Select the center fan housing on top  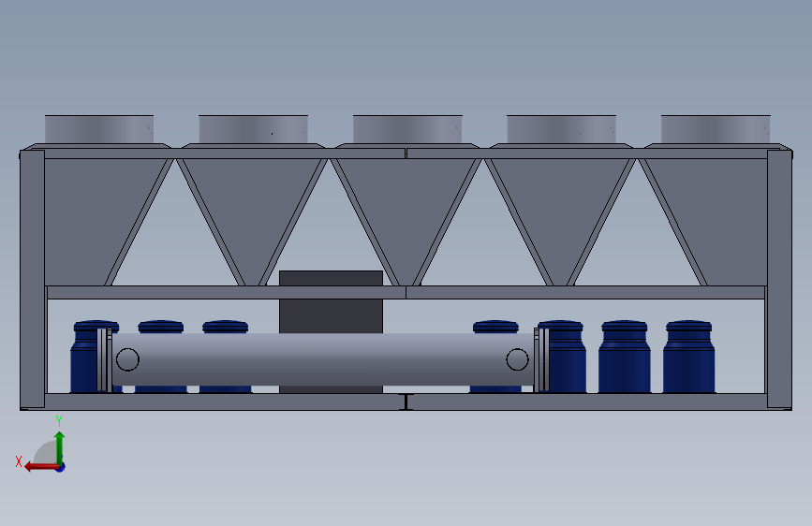tap(407, 129)
